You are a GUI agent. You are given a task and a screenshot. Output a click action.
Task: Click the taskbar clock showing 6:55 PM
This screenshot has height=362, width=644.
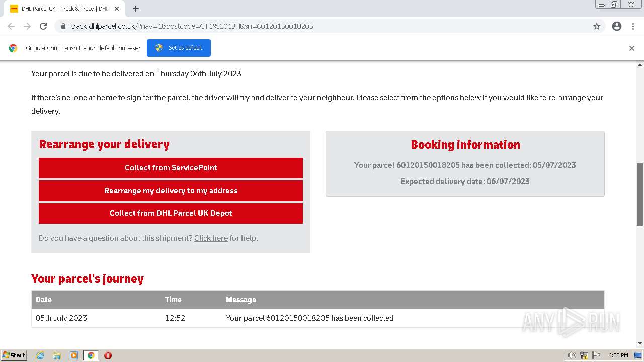coord(618,355)
